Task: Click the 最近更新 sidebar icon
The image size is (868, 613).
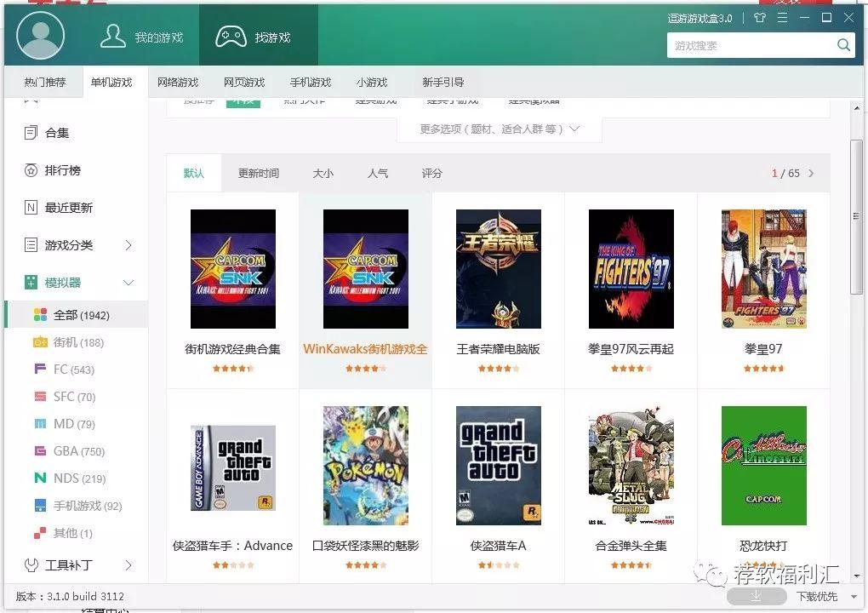Action: (31, 208)
